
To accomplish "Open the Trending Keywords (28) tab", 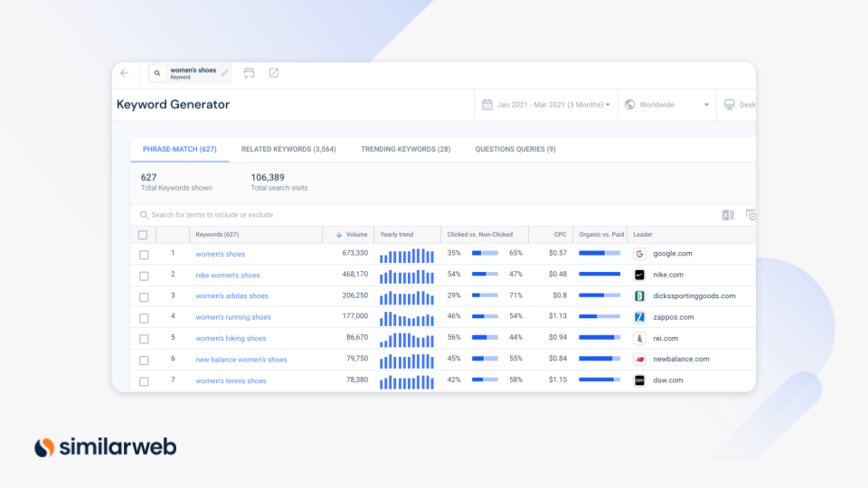I will 406,149.
